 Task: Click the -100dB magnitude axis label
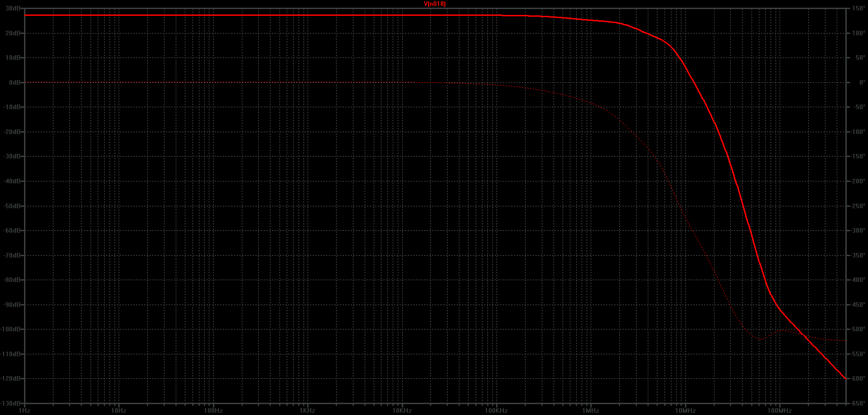[11, 329]
